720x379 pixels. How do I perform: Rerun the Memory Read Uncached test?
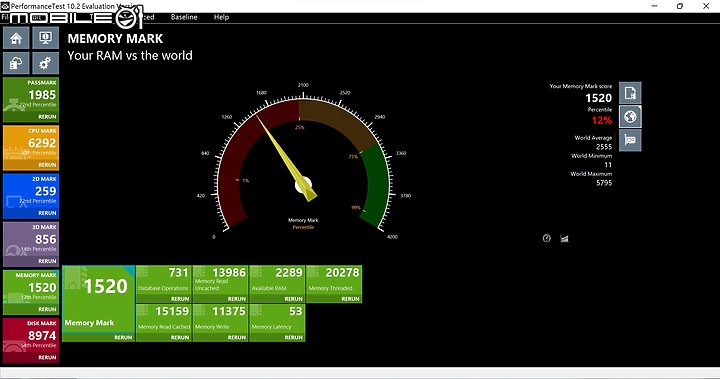(237, 299)
